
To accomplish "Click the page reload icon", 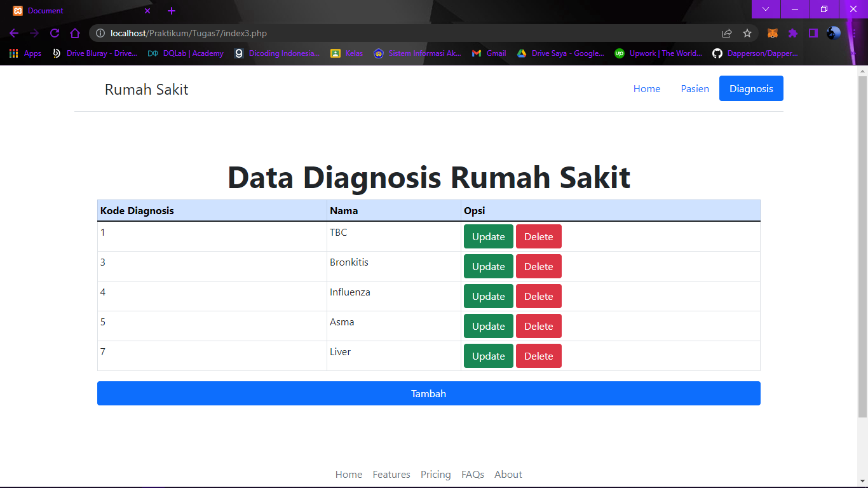I will coord(55,33).
